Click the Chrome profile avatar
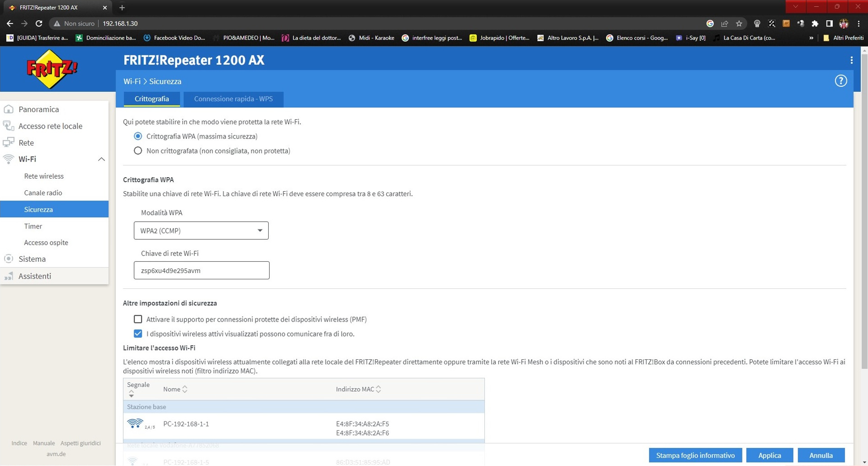Screen dimensions: 868x466 pos(844,23)
